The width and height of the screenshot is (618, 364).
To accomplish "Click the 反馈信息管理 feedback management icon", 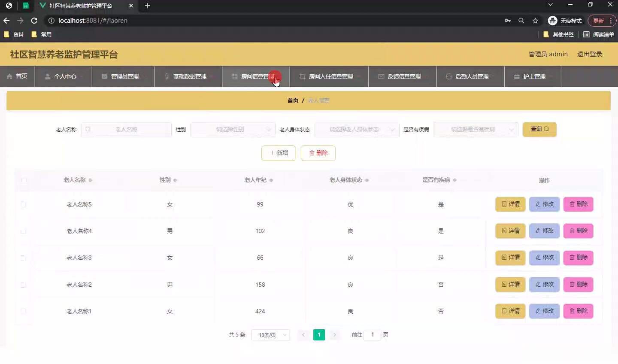I will [381, 76].
